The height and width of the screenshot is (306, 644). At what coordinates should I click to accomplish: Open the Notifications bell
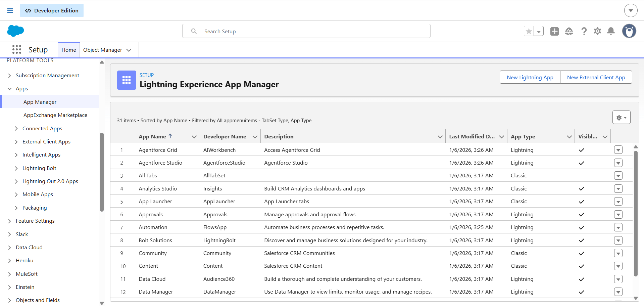(x=611, y=31)
